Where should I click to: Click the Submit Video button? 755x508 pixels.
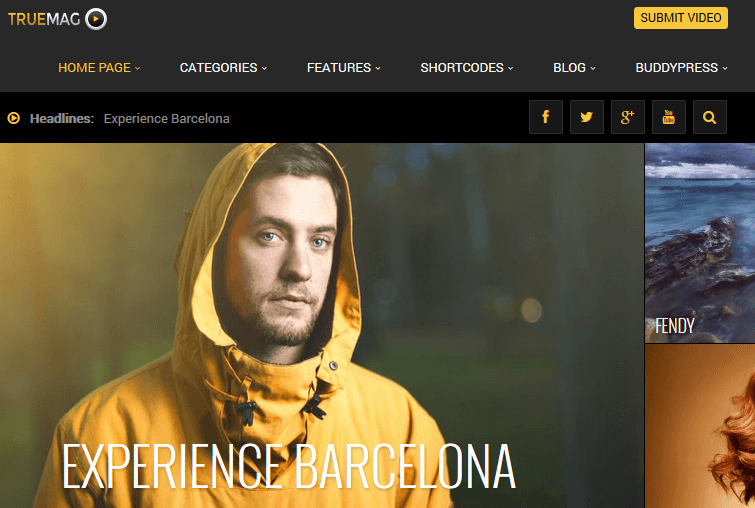[680, 18]
